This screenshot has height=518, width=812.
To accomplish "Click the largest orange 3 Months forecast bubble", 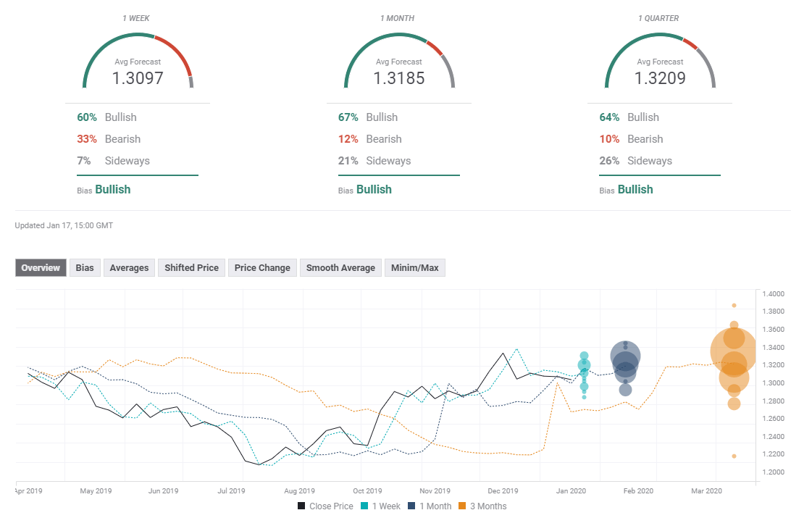I will 734,351.
